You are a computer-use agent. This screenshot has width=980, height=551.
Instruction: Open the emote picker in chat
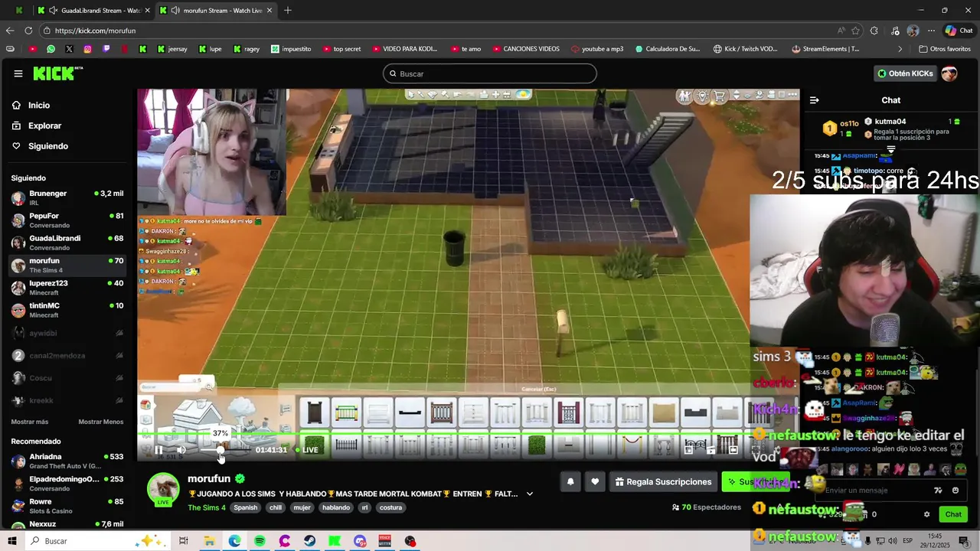click(955, 491)
